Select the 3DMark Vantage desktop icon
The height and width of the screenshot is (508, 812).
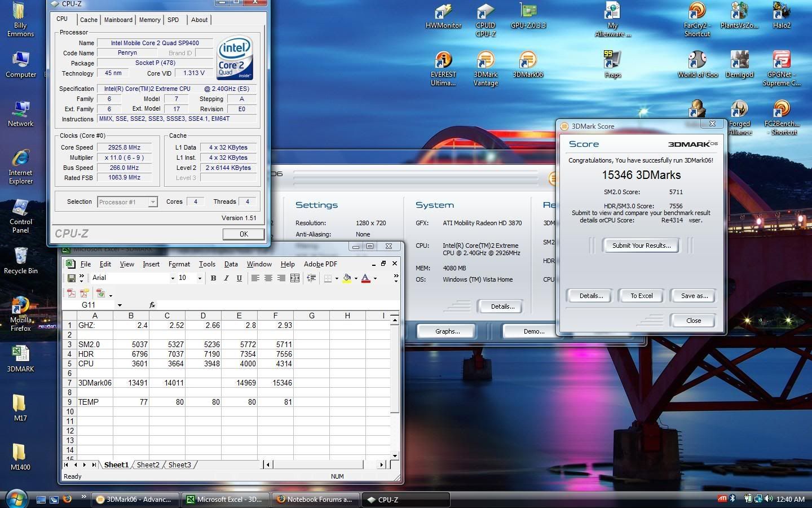[486, 69]
